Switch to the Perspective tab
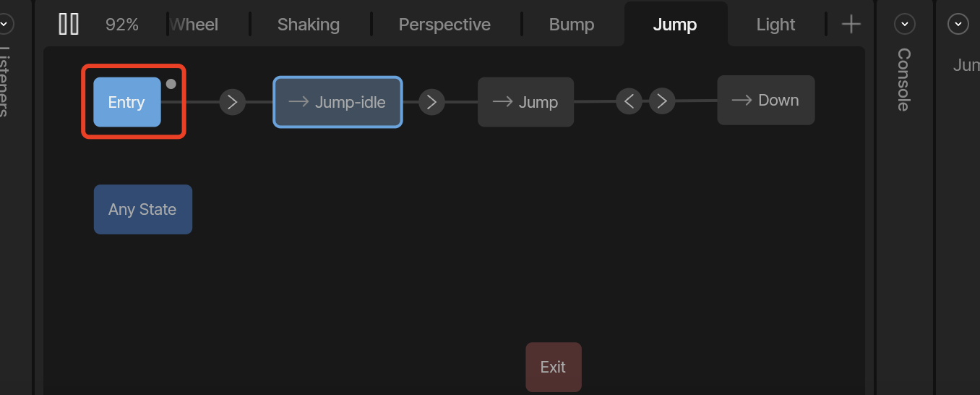The width and height of the screenshot is (980, 395). pos(444,24)
